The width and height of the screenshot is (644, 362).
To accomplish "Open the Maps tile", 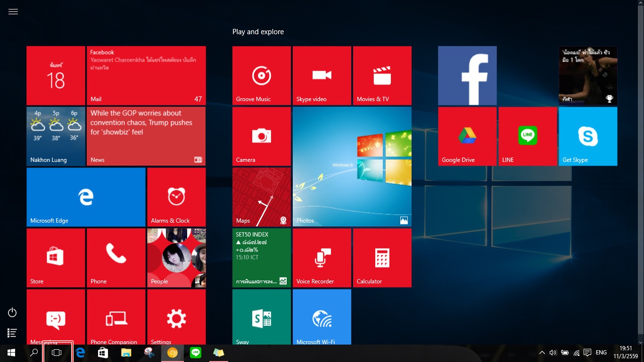I will click(262, 197).
